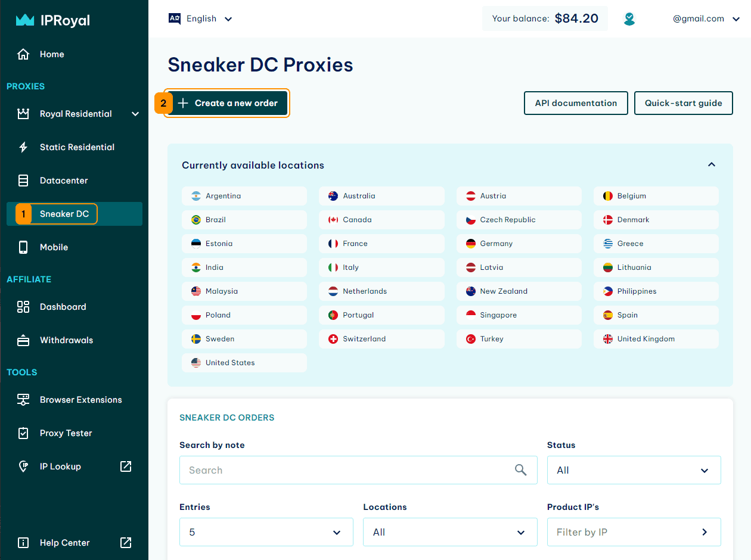Collapse the Currently available locations panel
751x560 pixels.
(x=712, y=164)
